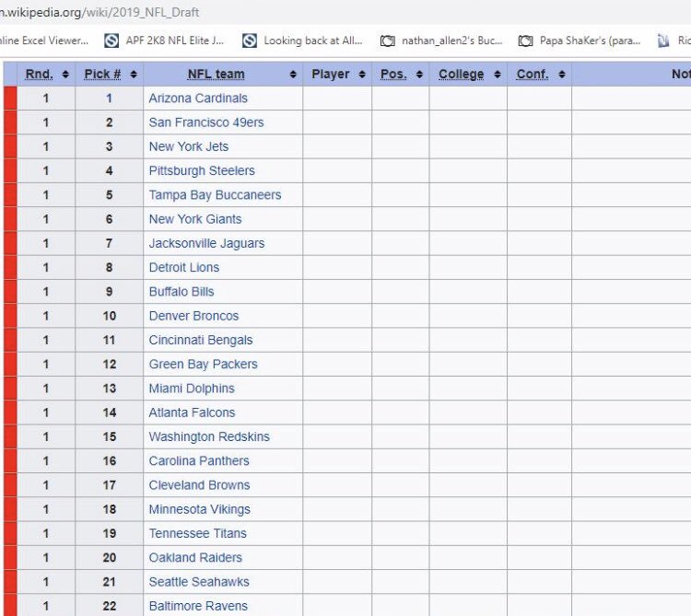The width and height of the screenshot is (691, 616).
Task: Click the empty College cell for New York Jets
Action: [468, 146]
